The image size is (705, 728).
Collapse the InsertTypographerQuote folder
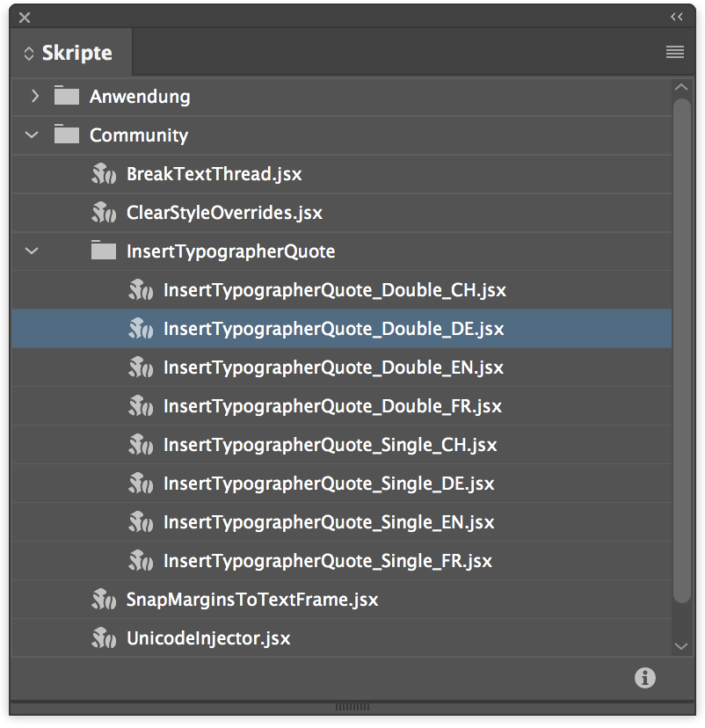[32, 251]
